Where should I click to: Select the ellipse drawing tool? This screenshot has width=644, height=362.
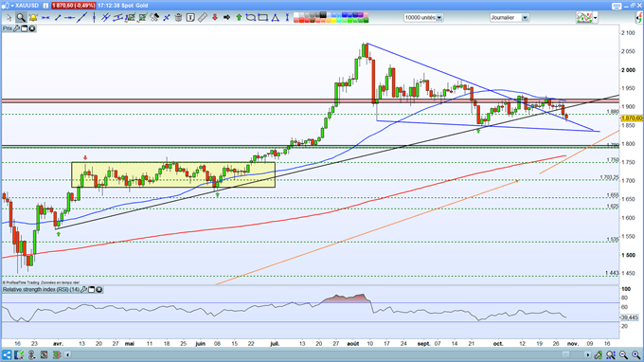click(251, 17)
